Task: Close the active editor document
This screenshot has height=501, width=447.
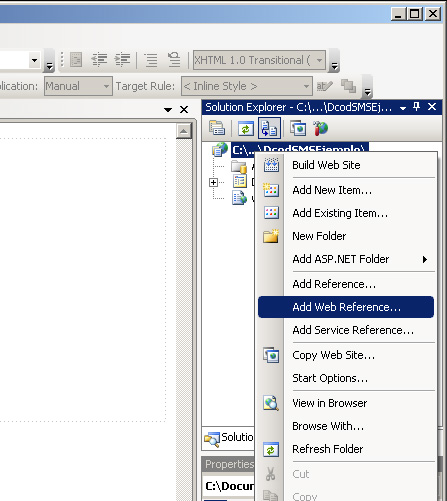Action: coord(184,109)
